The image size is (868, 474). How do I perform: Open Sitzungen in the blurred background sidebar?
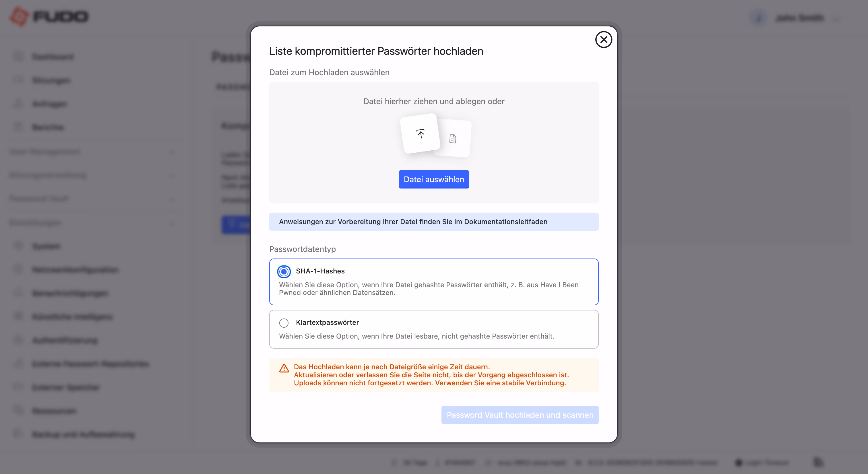click(x=51, y=80)
